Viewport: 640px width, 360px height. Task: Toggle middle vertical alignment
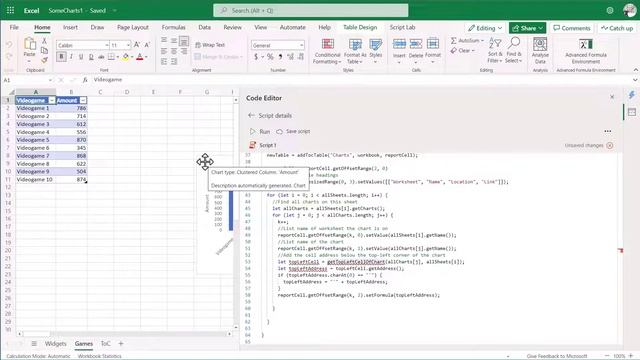pyautogui.click(x=174, y=40)
